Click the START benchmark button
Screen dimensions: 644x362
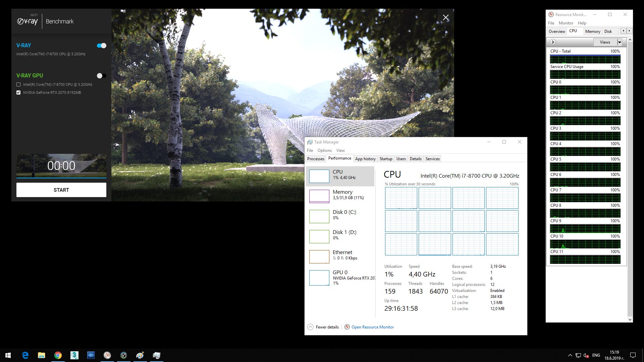61,190
